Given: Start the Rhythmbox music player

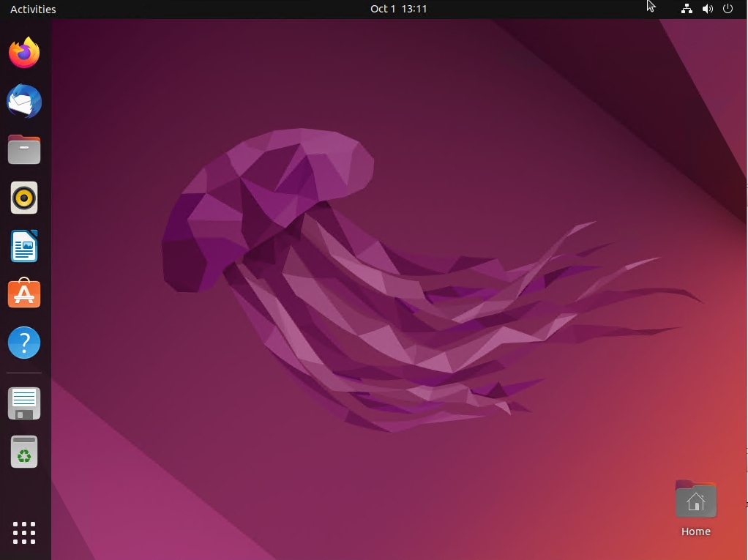Looking at the screenshot, I should 23,198.
